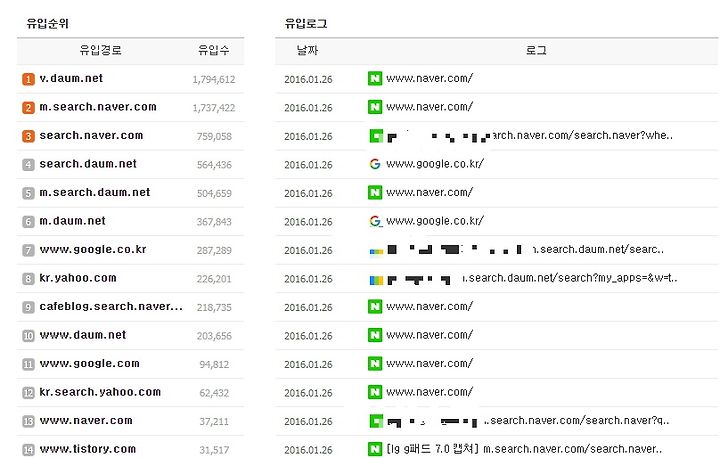
Task: Select the count 203,656
Action: pyautogui.click(x=214, y=336)
